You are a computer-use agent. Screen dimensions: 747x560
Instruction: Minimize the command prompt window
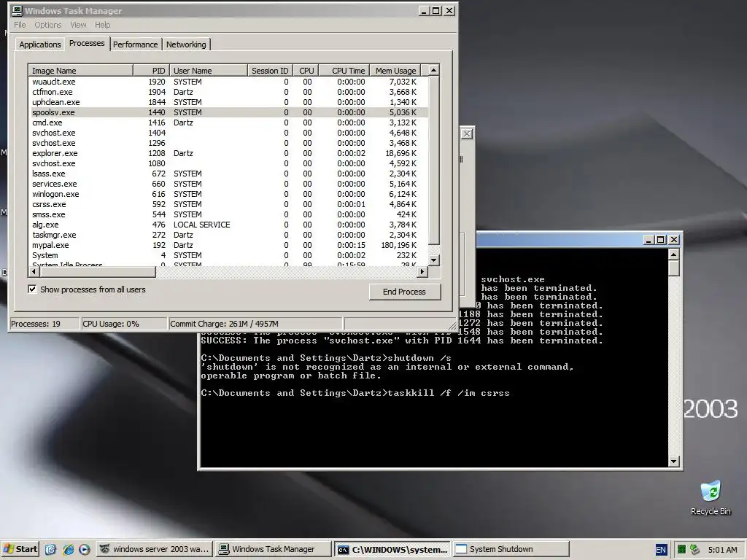[x=649, y=239]
